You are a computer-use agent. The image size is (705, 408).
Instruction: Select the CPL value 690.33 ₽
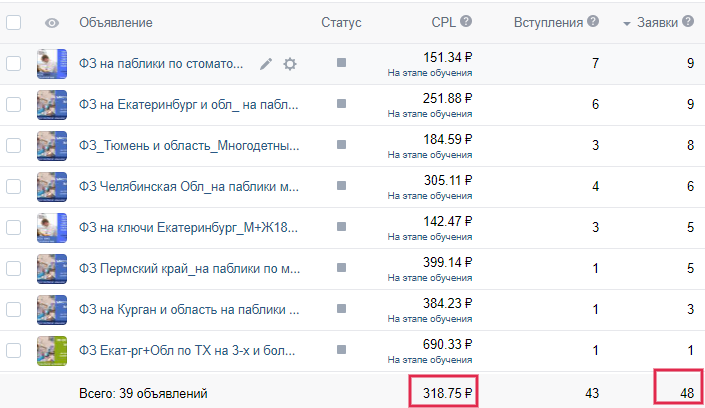(447, 344)
